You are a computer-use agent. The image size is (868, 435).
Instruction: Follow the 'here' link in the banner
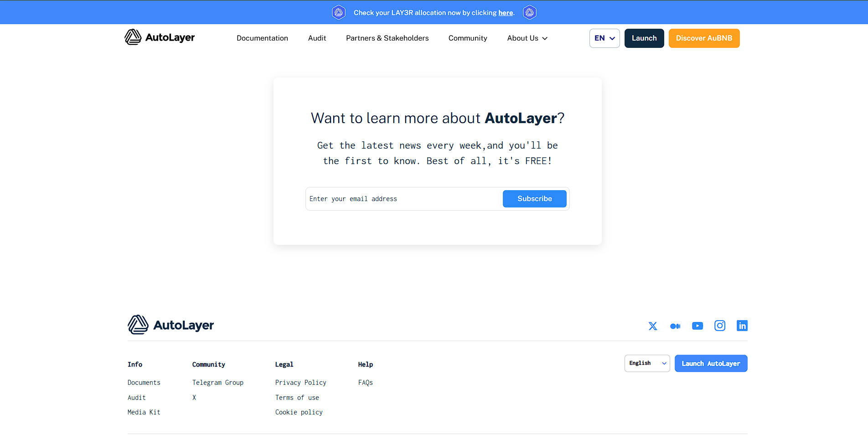coord(506,13)
